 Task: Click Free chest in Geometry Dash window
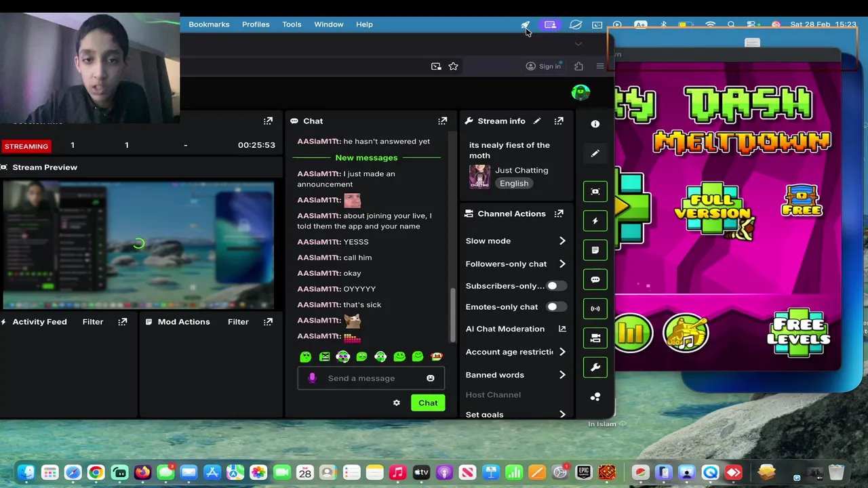[x=802, y=201]
